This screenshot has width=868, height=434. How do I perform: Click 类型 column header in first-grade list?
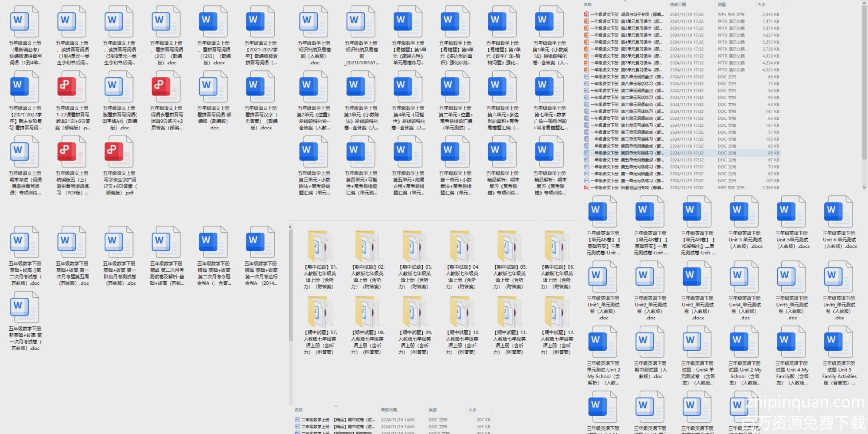pyautogui.click(x=722, y=4)
